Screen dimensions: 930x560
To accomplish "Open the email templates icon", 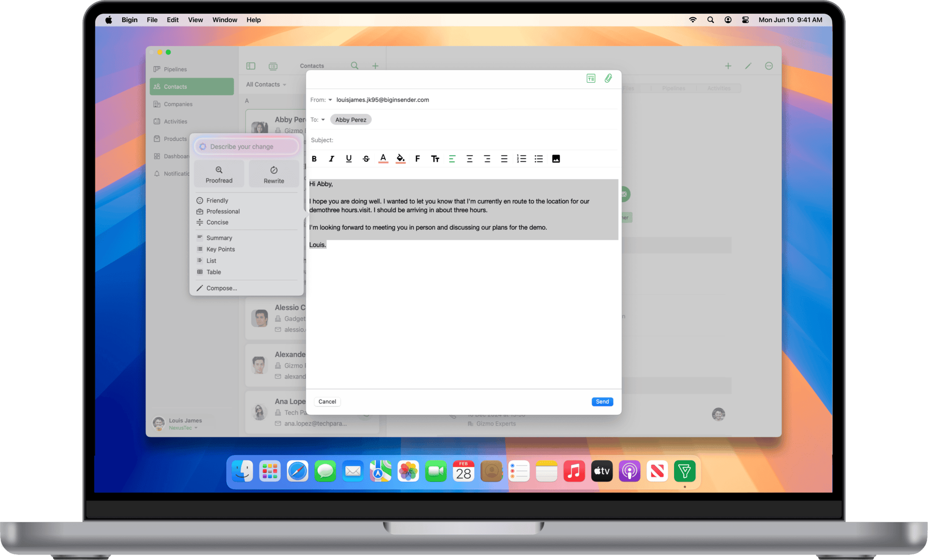I will tap(591, 79).
